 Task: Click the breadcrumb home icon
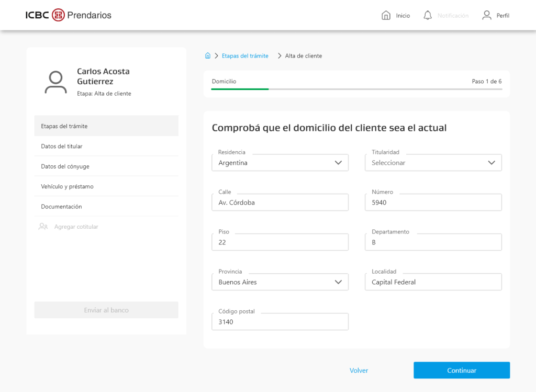207,55
